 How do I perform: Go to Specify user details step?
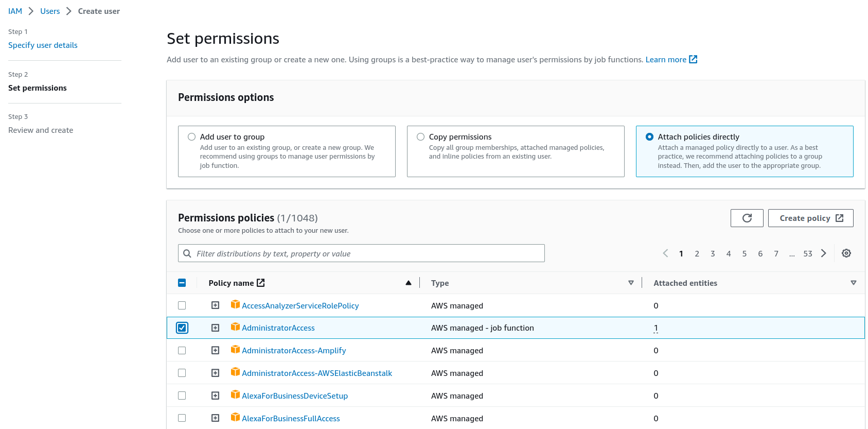coord(43,45)
